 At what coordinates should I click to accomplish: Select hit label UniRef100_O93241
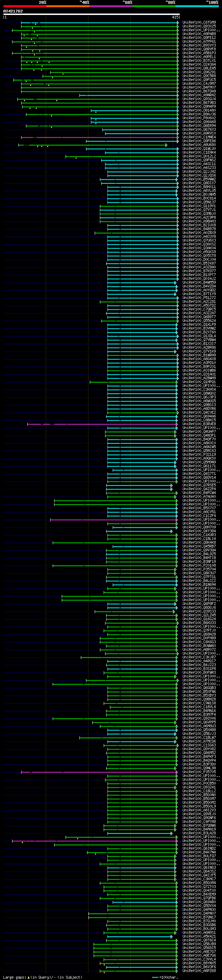[x=199, y=787]
